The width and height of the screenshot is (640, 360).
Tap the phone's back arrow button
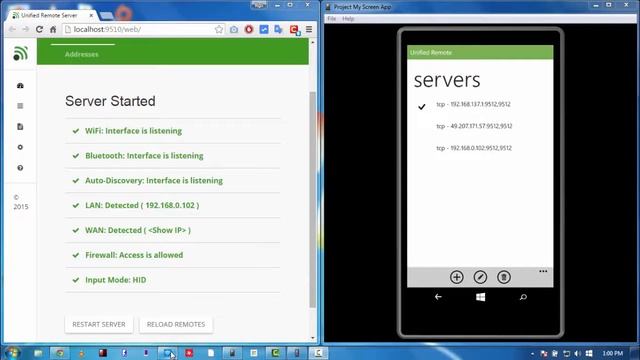click(x=438, y=297)
